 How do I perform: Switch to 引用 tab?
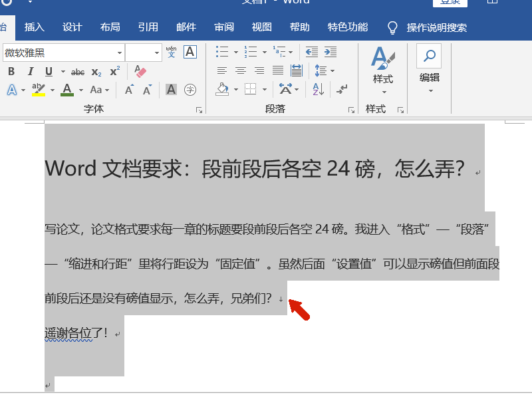click(x=148, y=27)
